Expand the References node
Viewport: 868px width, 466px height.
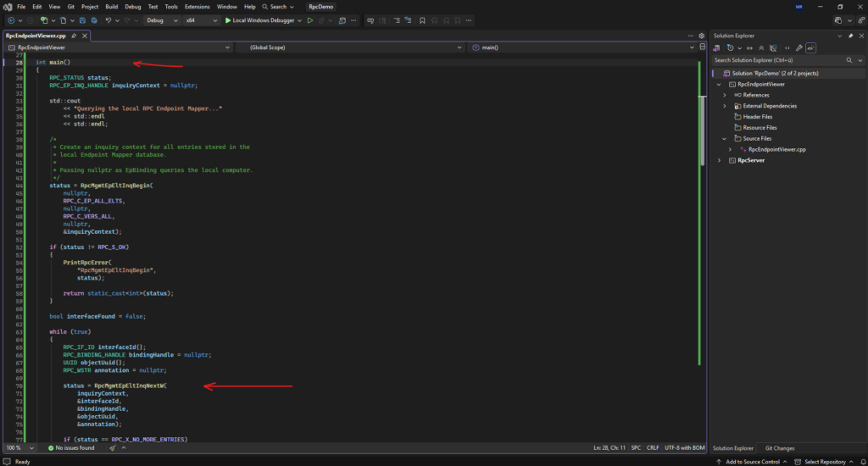click(x=725, y=95)
